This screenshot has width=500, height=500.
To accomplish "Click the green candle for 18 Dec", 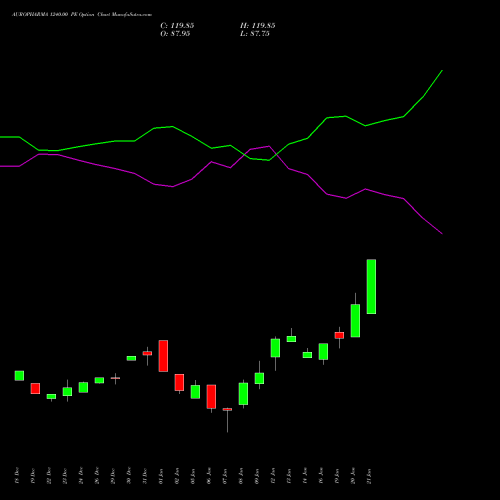I will pyautogui.click(x=19, y=375).
